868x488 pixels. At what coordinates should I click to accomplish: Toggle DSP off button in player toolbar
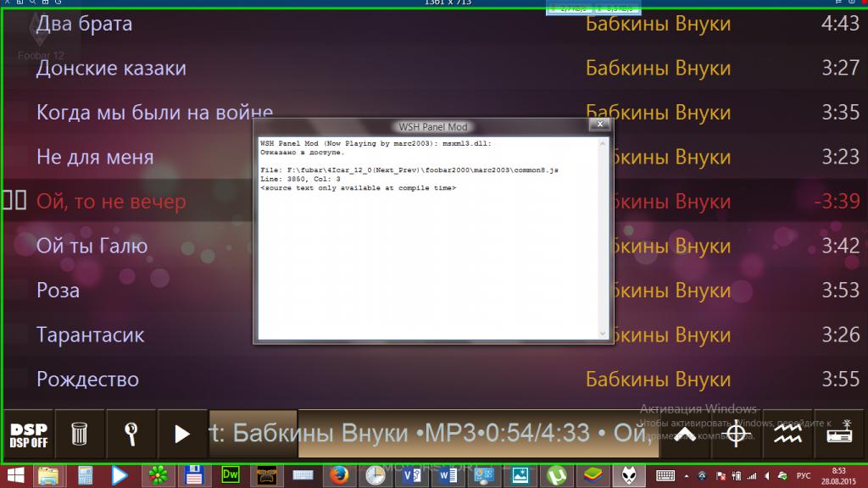[x=28, y=435]
